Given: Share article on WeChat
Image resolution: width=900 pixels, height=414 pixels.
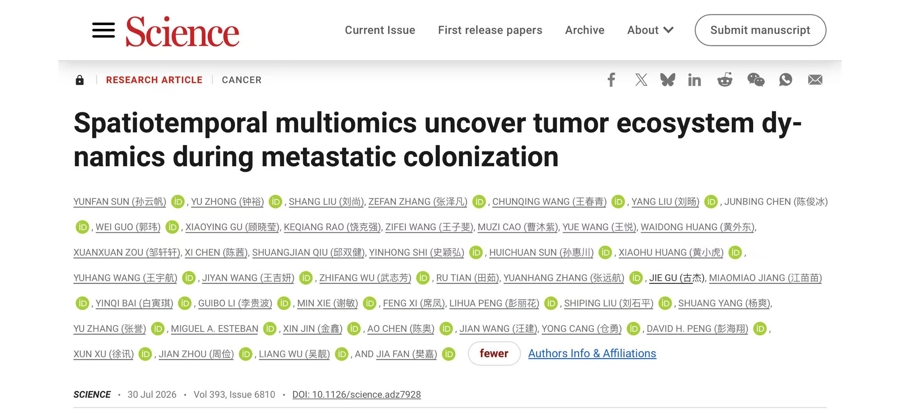Looking at the screenshot, I should 755,80.
